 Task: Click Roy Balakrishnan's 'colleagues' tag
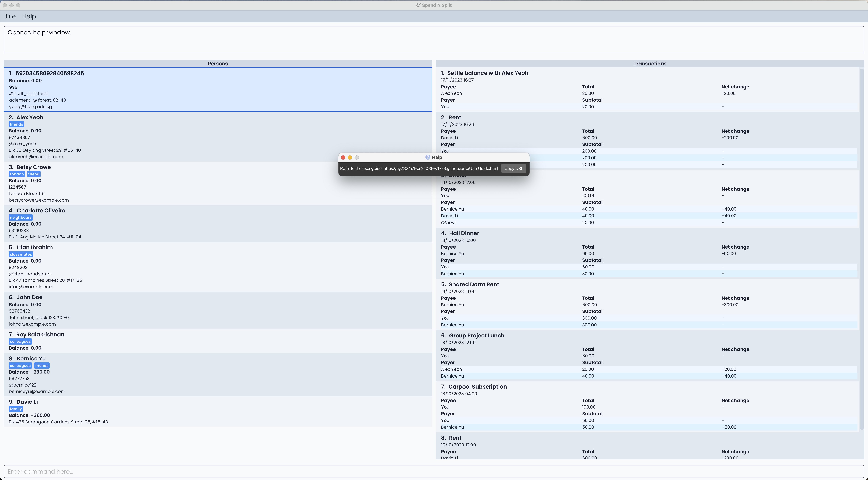(x=20, y=341)
